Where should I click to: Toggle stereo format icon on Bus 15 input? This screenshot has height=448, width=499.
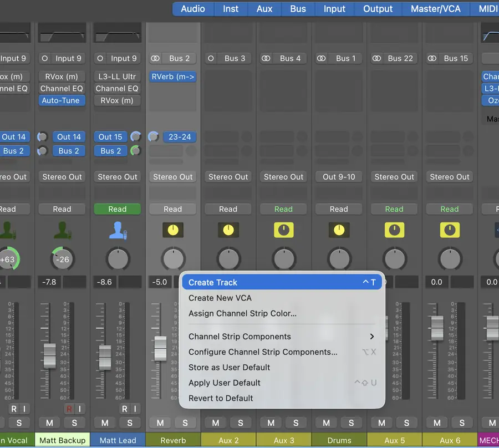(x=432, y=59)
